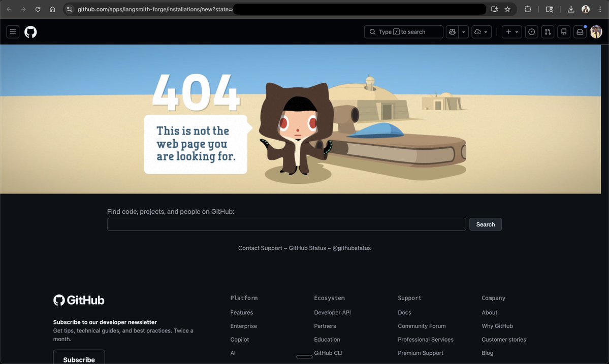Go forward in the browser
This screenshot has height=364, width=609.
tap(23, 9)
